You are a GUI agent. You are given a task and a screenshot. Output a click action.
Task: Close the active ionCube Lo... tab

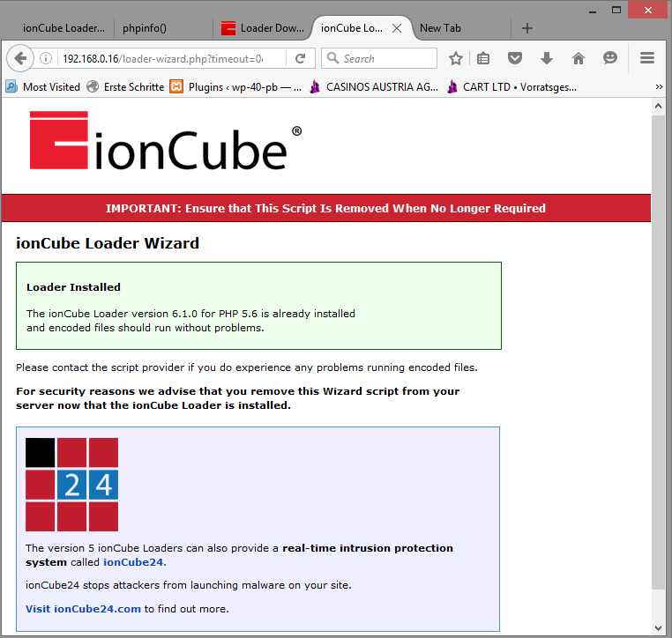pyautogui.click(x=397, y=27)
